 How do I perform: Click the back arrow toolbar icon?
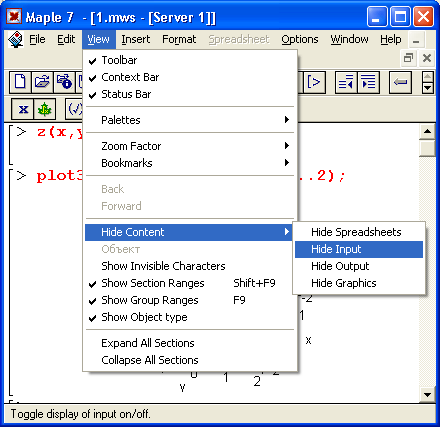[400, 82]
